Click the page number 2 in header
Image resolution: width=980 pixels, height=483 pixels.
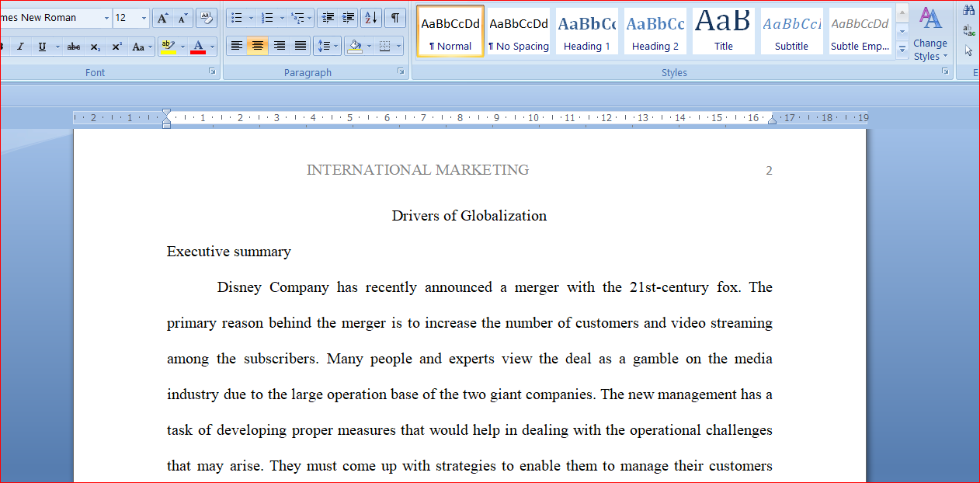[x=769, y=171]
